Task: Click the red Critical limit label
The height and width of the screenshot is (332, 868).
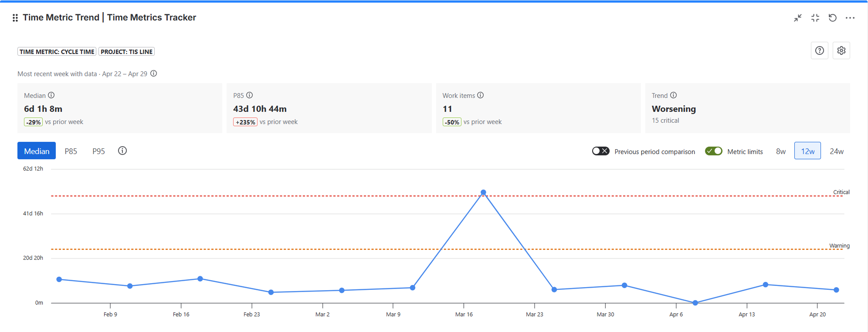Action: pos(841,192)
